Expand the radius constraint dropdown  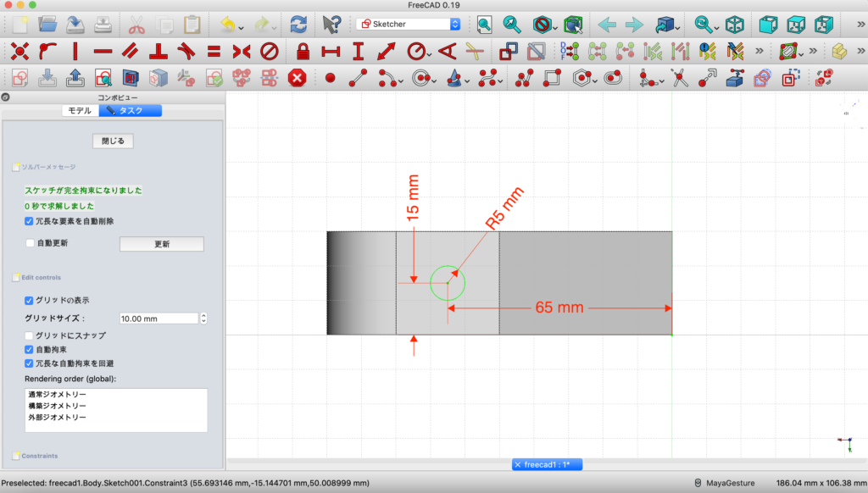429,55
